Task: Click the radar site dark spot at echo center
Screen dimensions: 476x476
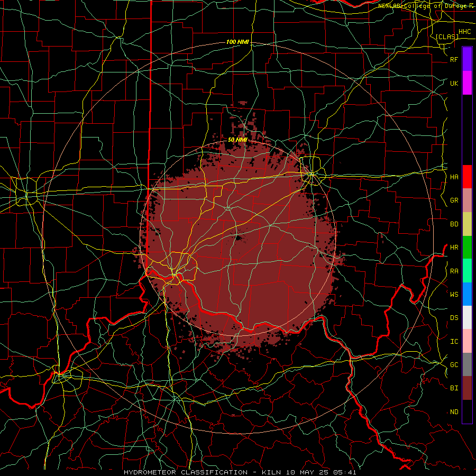Action: tap(239, 238)
